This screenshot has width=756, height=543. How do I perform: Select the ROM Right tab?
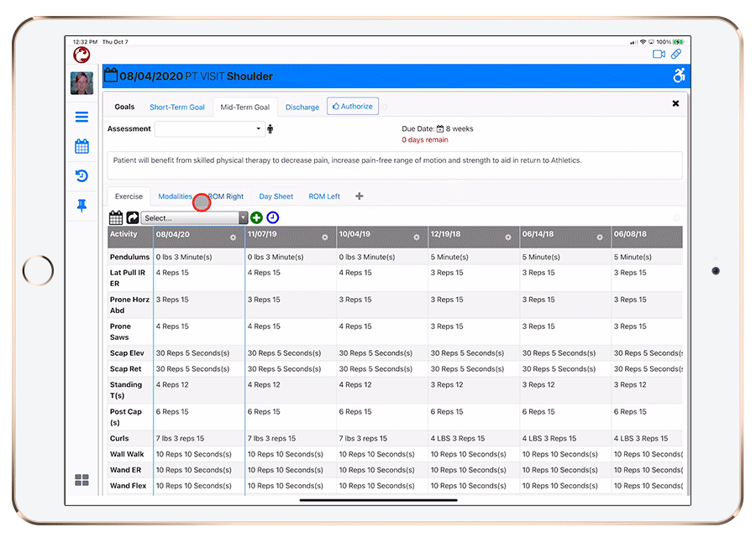click(226, 196)
